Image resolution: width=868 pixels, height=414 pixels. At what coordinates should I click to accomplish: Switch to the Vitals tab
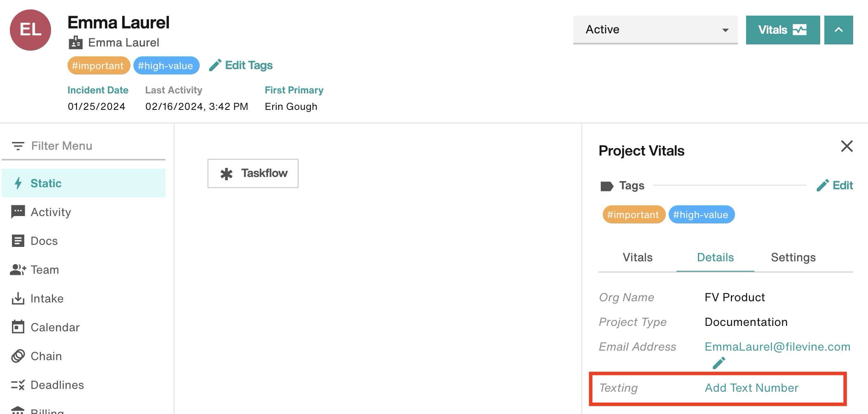pyautogui.click(x=637, y=258)
